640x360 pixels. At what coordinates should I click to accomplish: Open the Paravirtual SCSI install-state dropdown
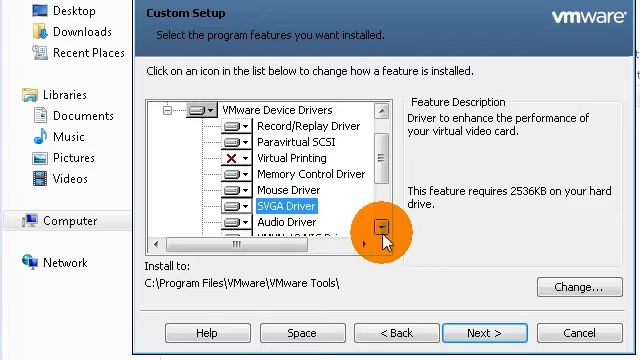(237, 142)
